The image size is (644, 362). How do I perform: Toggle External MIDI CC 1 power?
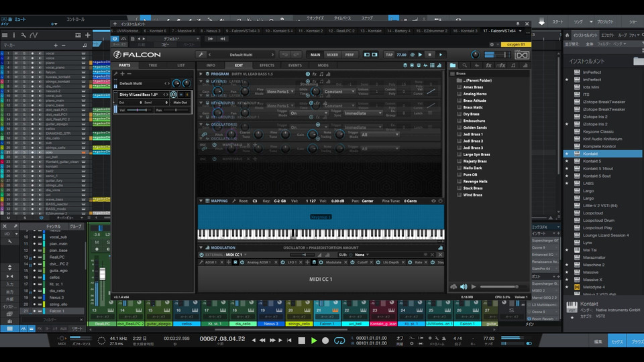pos(202,255)
